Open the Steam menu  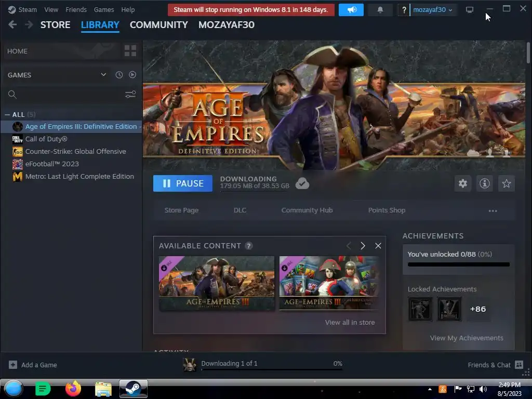pos(28,10)
